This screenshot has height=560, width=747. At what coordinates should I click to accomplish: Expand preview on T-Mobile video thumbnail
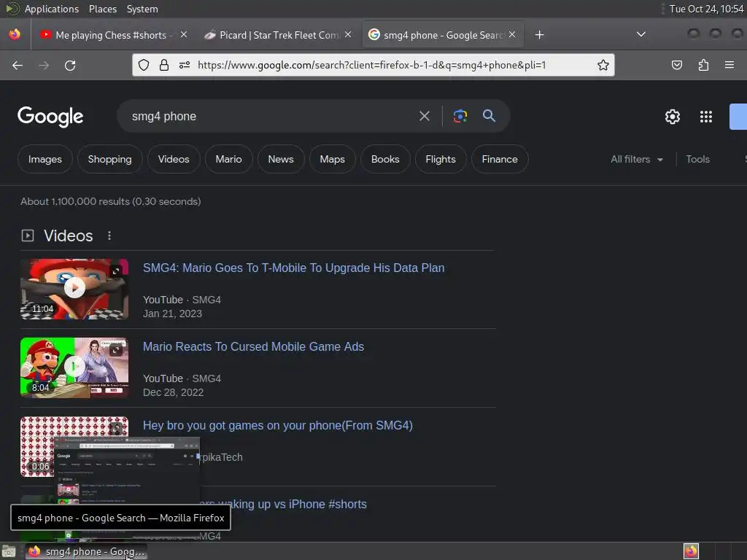(116, 271)
